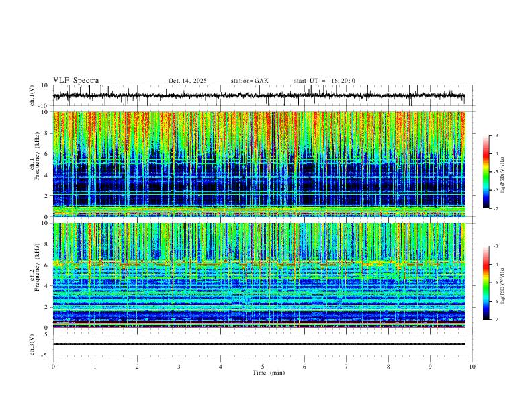The image size is (532, 411).
Task: Click the "Time (min)" axis label
Action: tap(269, 373)
